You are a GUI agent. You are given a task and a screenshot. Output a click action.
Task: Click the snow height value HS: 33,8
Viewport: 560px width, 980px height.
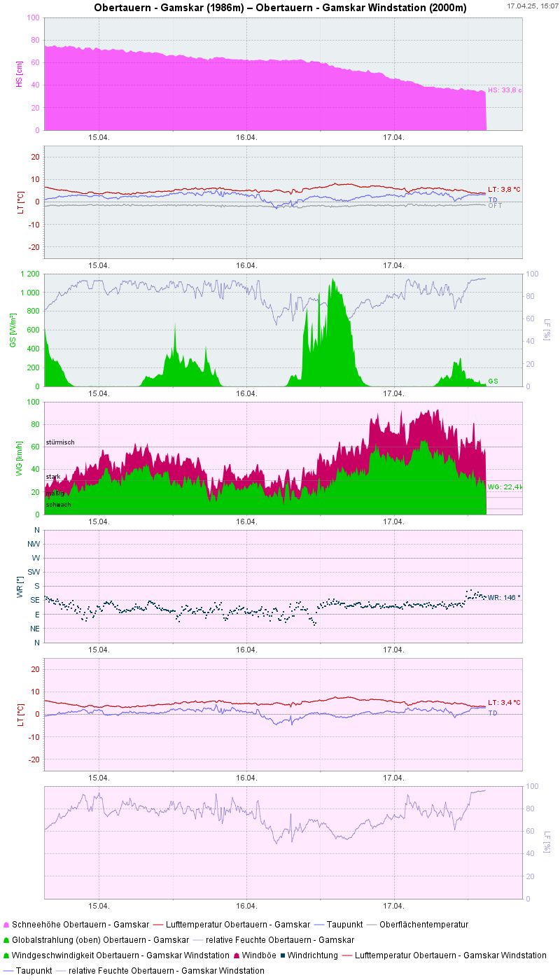tap(505, 90)
